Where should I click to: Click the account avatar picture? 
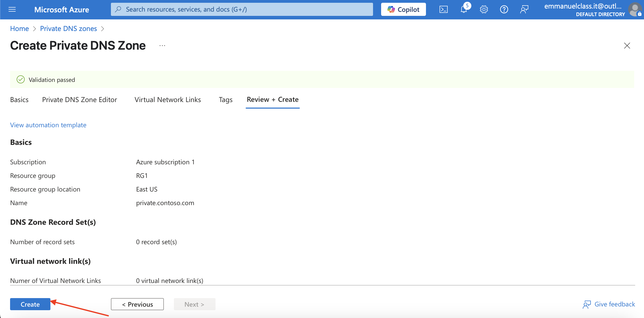[635, 10]
